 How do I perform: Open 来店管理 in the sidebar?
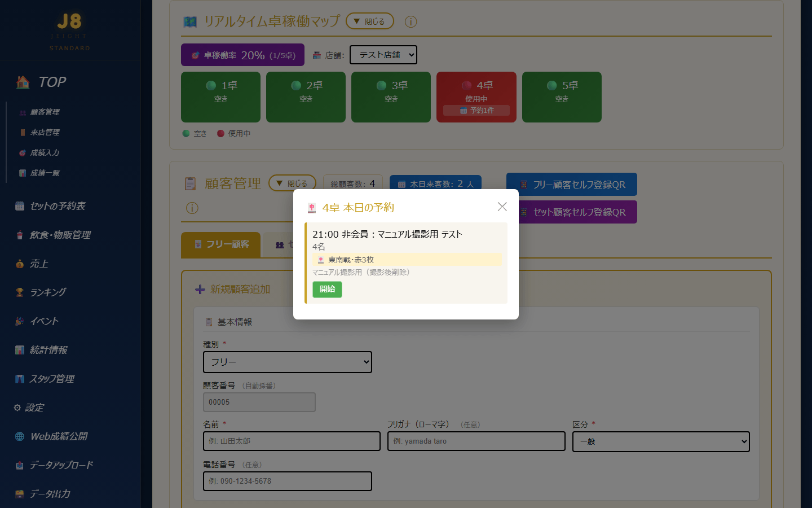click(x=45, y=133)
